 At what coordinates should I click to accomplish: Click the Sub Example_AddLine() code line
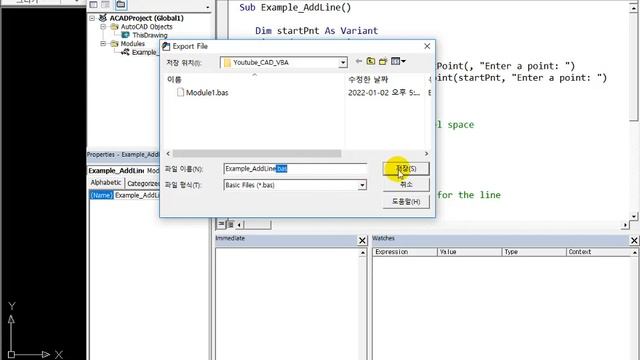pyautogui.click(x=295, y=7)
